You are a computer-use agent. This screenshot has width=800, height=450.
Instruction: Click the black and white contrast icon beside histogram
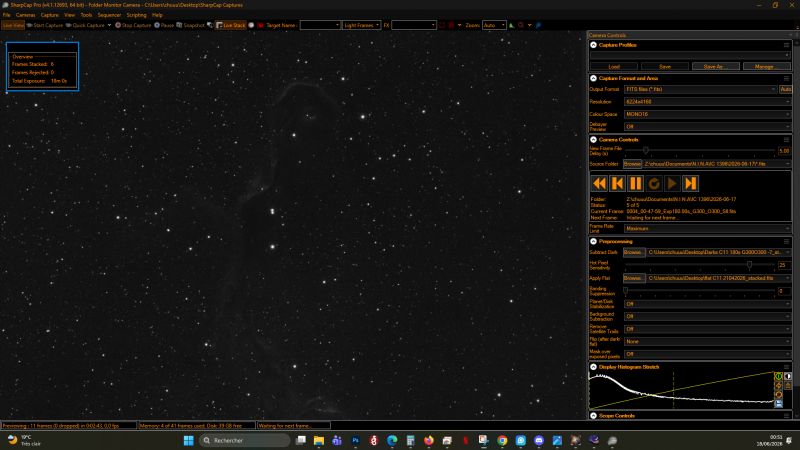click(x=788, y=377)
